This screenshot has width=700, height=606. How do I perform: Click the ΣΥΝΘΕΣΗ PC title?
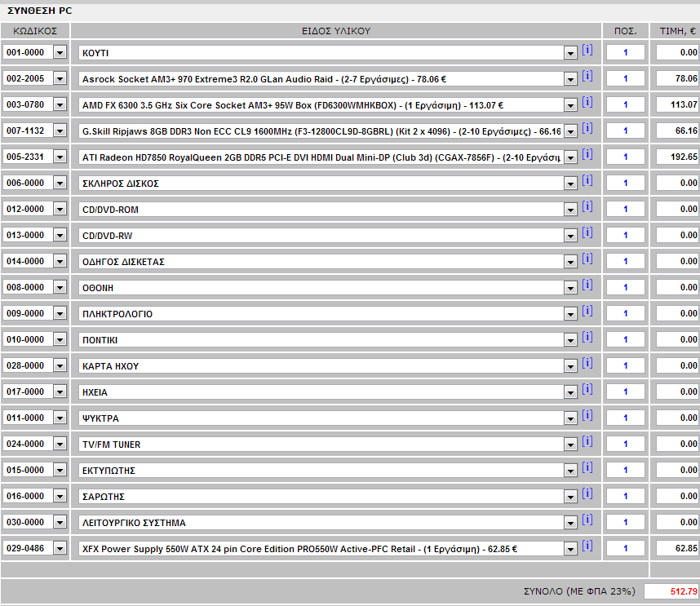(40, 11)
